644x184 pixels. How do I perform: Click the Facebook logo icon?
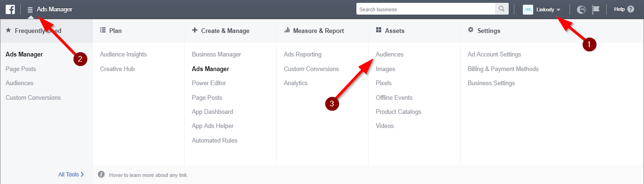coord(10,9)
